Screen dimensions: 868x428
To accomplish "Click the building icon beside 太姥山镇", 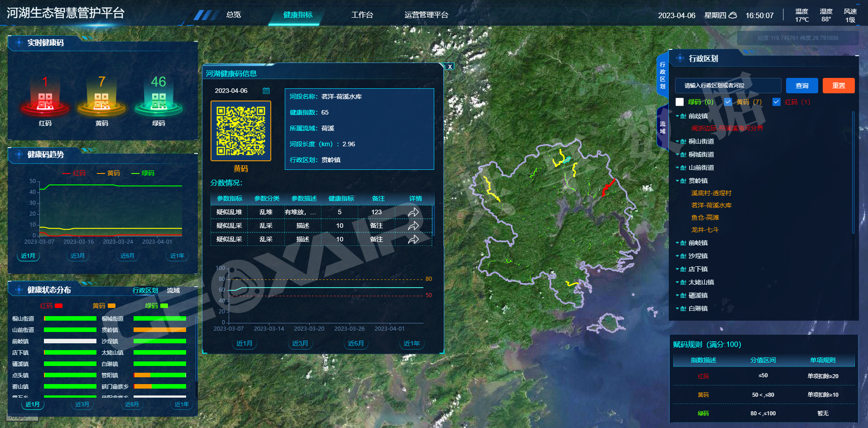I will tap(683, 282).
